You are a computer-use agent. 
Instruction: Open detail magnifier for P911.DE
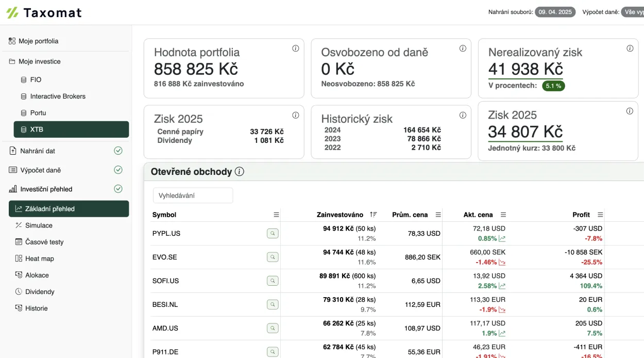pyautogui.click(x=273, y=352)
